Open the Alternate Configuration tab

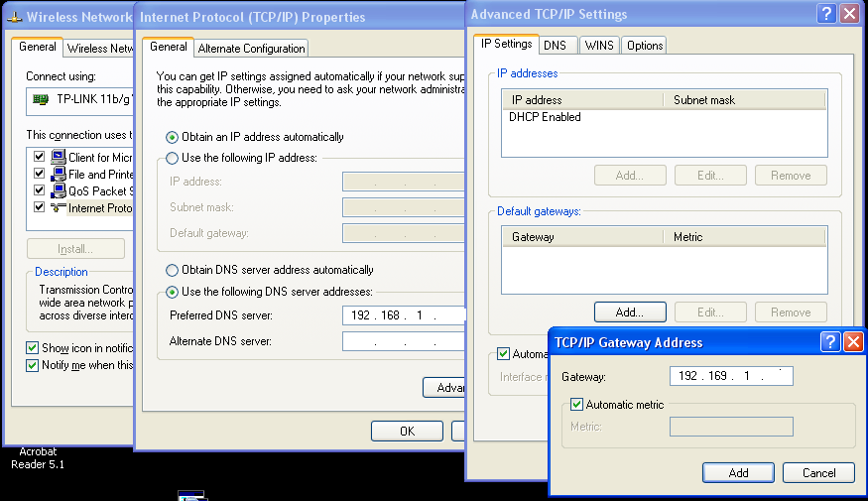click(251, 49)
